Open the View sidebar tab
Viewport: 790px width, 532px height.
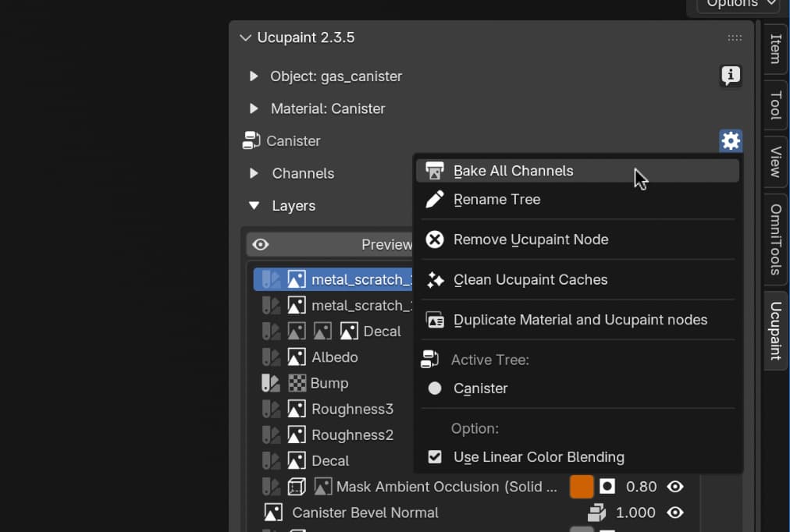pyautogui.click(x=776, y=161)
